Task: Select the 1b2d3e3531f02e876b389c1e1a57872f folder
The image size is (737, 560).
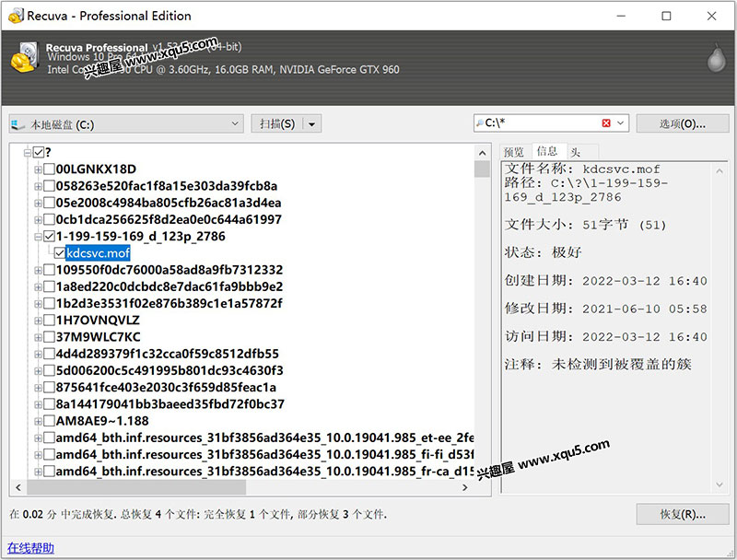Action: (170, 304)
